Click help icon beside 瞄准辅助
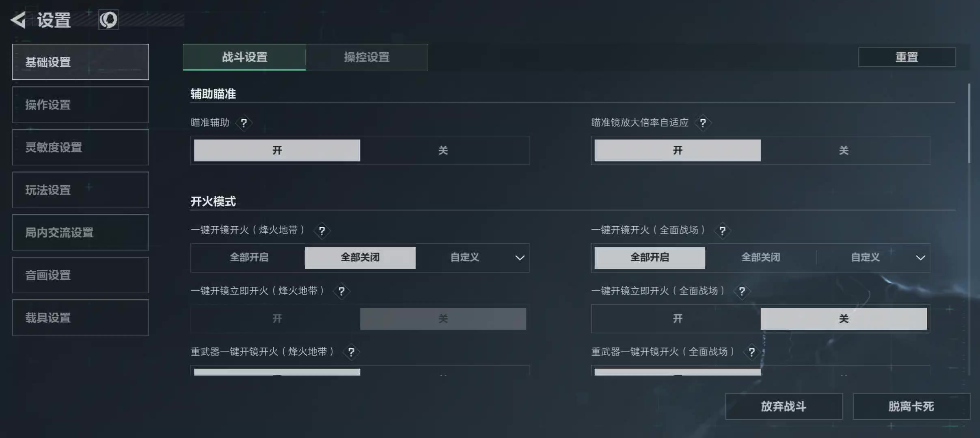980x438 pixels. click(244, 123)
